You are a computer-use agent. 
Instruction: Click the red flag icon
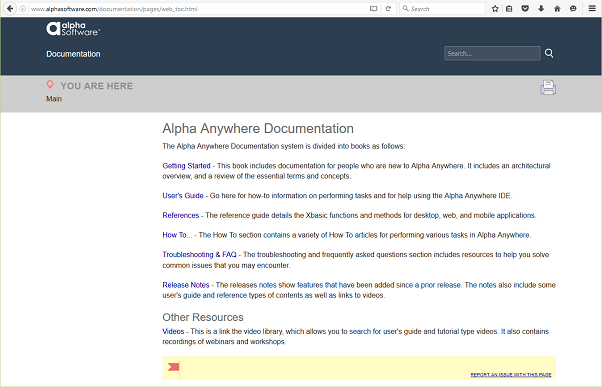point(174,367)
